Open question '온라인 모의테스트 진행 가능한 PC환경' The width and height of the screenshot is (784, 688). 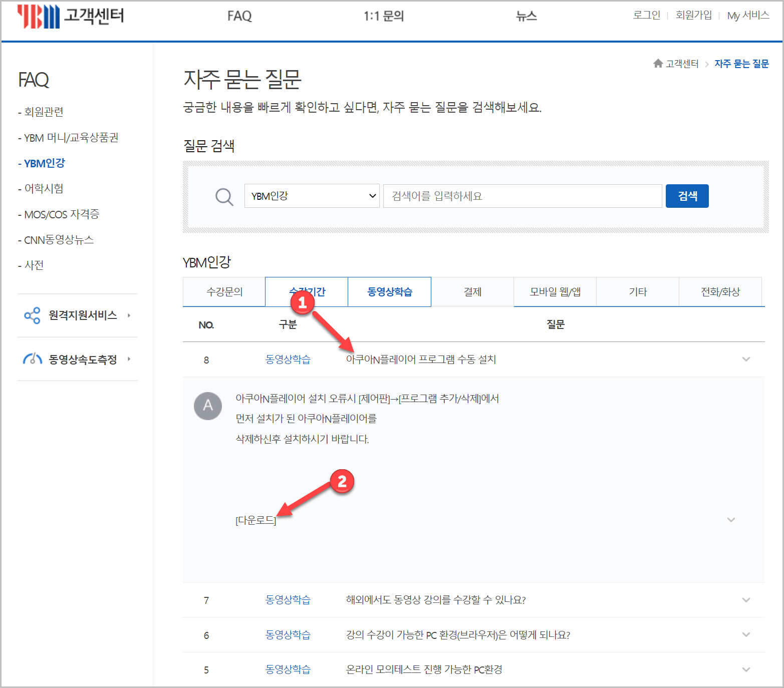click(x=424, y=669)
